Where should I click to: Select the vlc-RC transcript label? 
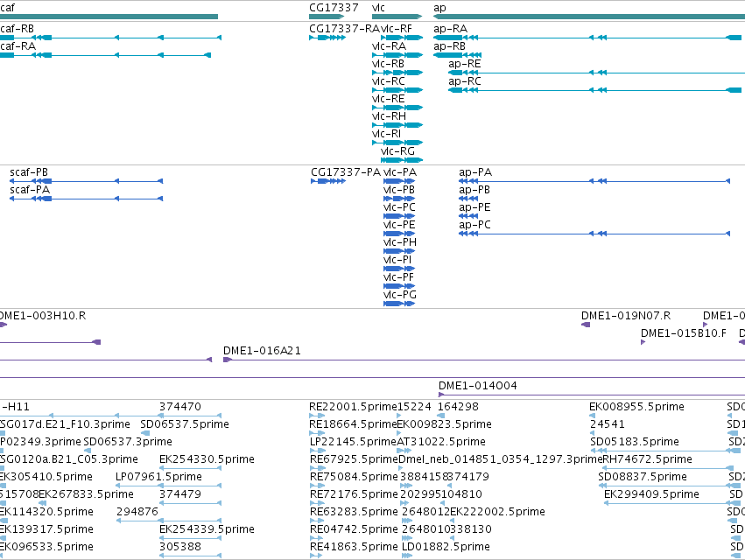pyautogui.click(x=389, y=81)
